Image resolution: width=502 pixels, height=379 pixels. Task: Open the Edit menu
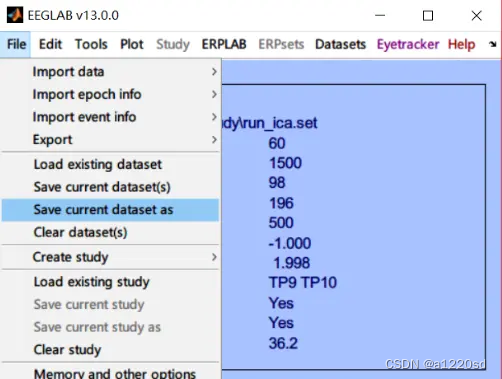[x=50, y=44]
